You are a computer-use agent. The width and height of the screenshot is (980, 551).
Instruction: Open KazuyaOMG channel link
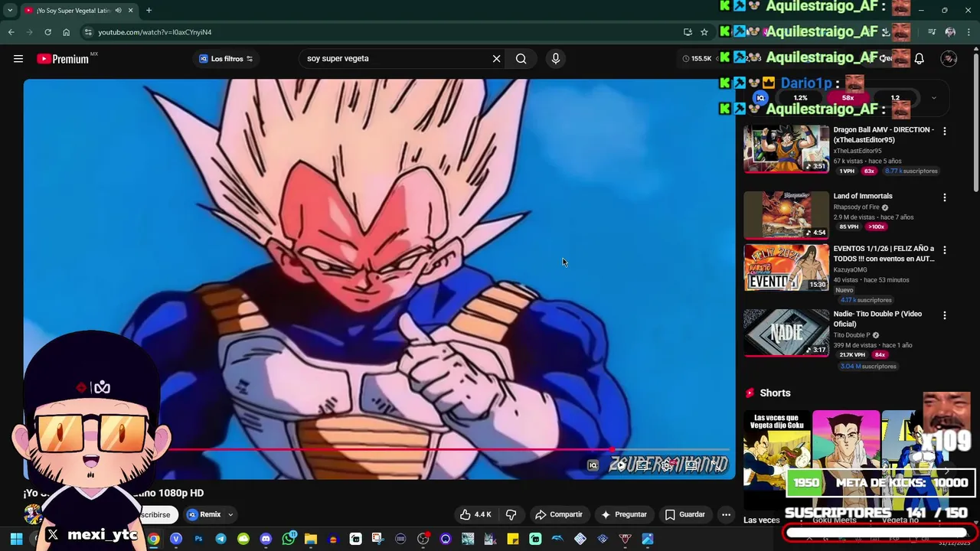click(851, 269)
